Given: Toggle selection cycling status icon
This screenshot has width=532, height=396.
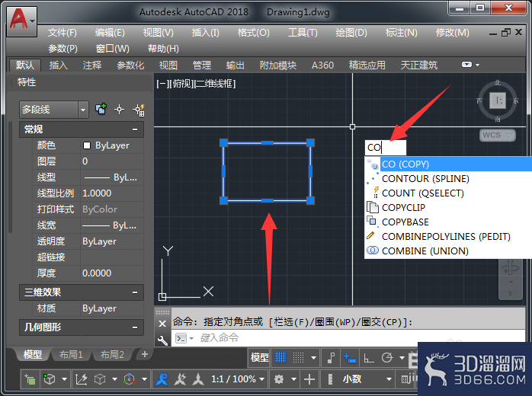Looking at the screenshot, I should pyautogui.click(x=30, y=379).
